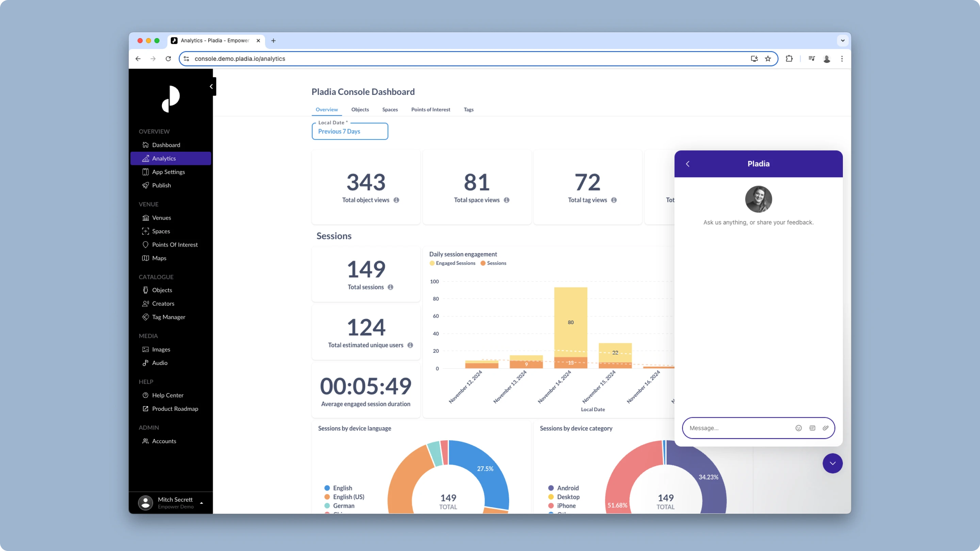Screen dimensions: 980x551
Task: Click the Help Center icon
Action: pyautogui.click(x=145, y=395)
